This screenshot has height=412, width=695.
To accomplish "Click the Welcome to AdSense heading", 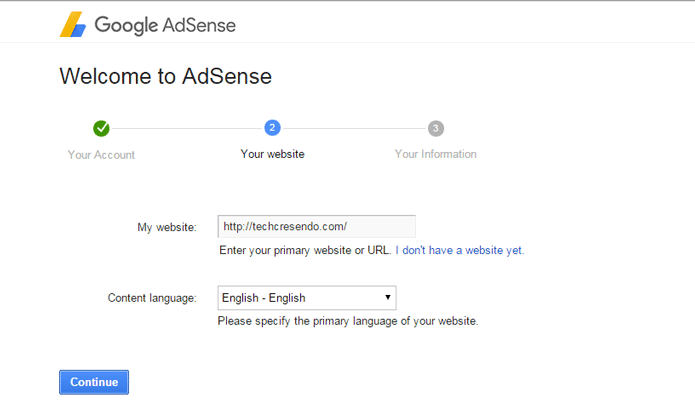I will 165,76.
